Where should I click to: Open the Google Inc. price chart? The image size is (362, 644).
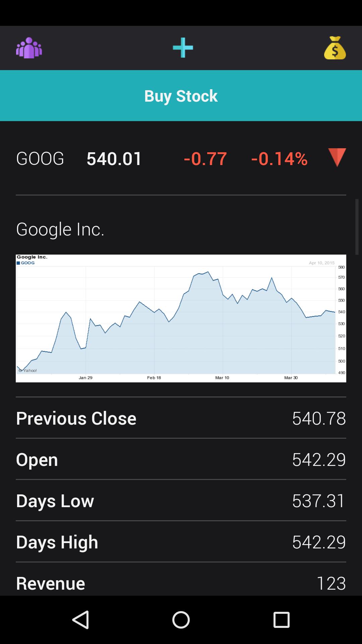click(x=181, y=318)
